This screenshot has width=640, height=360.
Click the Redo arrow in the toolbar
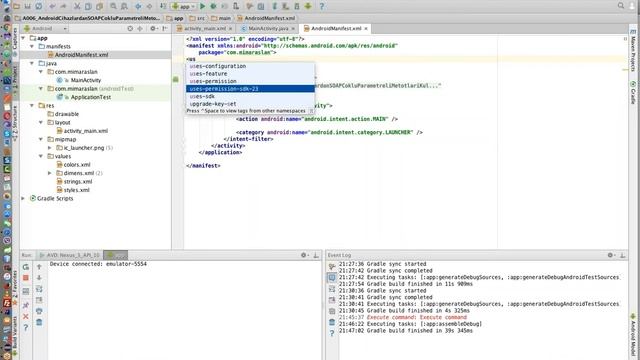click(63, 6)
